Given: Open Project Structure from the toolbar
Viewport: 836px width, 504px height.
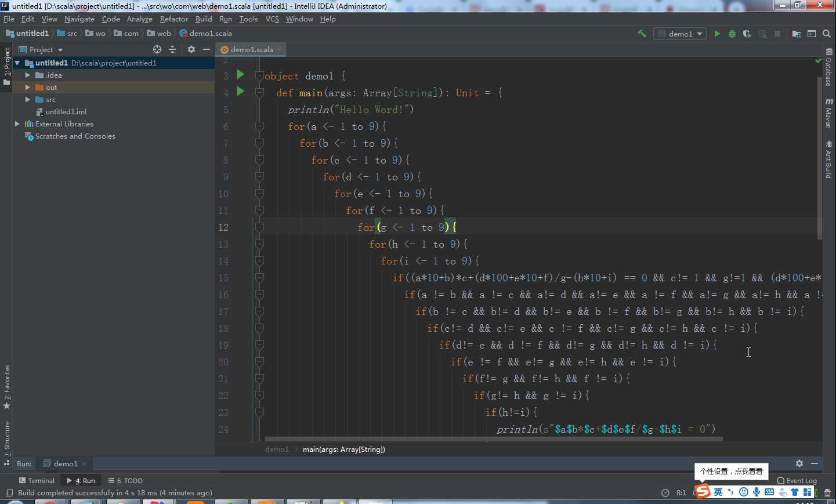Looking at the screenshot, I should click(797, 34).
